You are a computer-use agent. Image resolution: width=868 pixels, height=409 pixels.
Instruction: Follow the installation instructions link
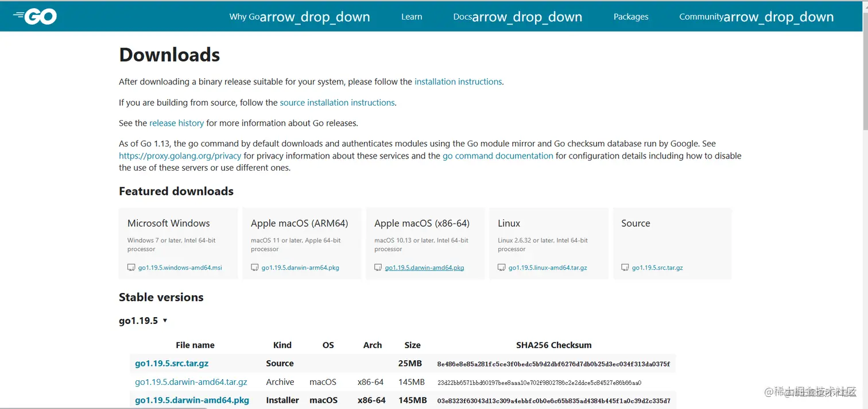tap(458, 82)
